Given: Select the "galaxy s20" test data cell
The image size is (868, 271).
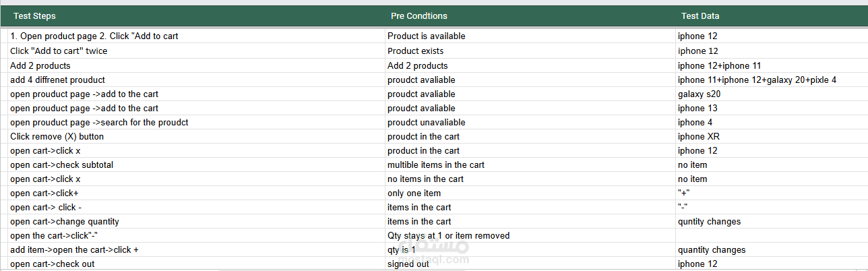Looking at the screenshot, I should [x=699, y=94].
